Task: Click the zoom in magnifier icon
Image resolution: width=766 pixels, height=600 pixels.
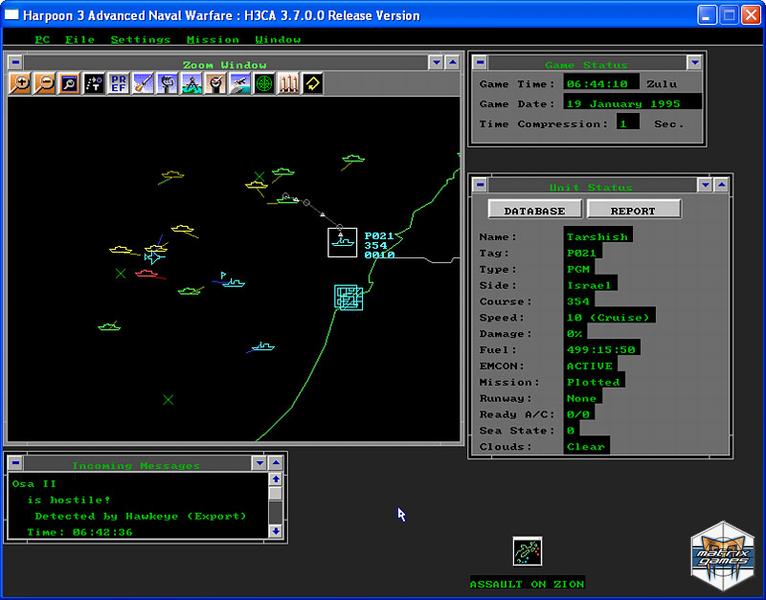Action: coord(19,84)
